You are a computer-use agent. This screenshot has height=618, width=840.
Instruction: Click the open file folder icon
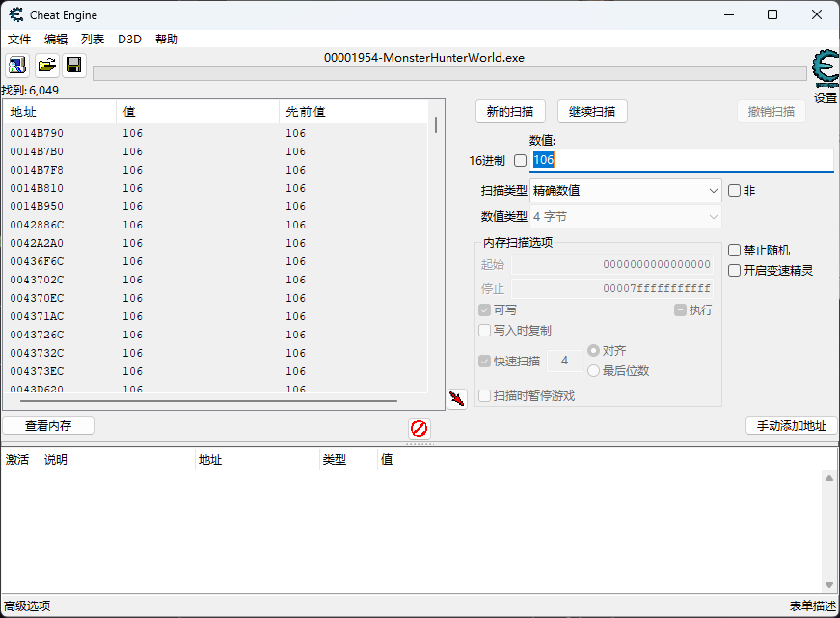[46, 66]
